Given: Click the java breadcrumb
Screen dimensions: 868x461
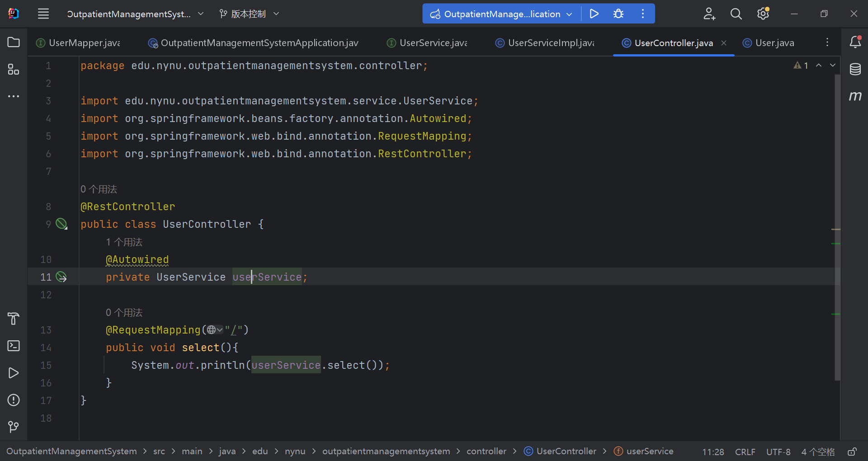Looking at the screenshot, I should coord(227,452).
